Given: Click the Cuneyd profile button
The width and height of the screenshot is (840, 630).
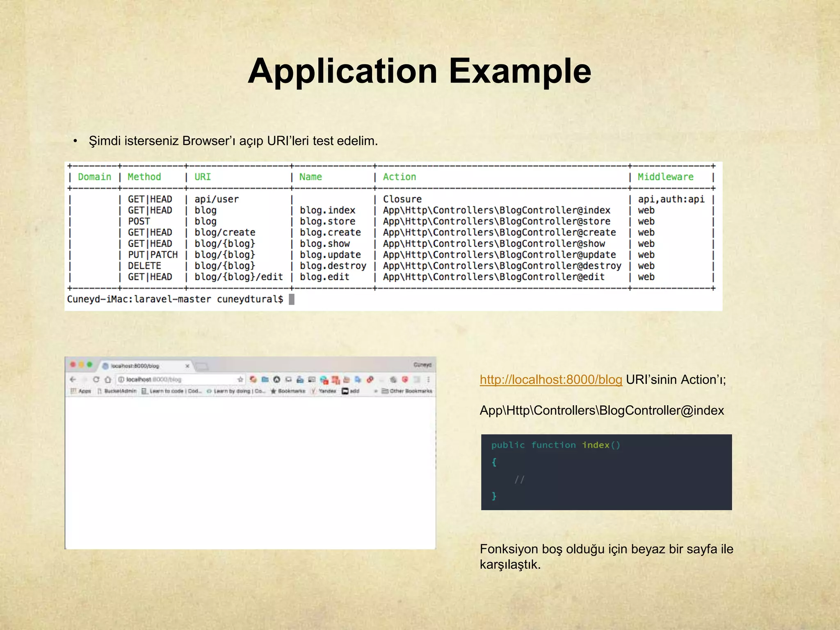Looking at the screenshot, I should click(422, 365).
